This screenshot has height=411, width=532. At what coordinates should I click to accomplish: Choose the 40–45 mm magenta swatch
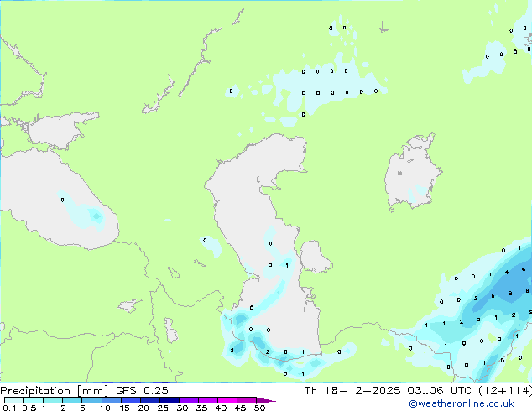point(227,400)
